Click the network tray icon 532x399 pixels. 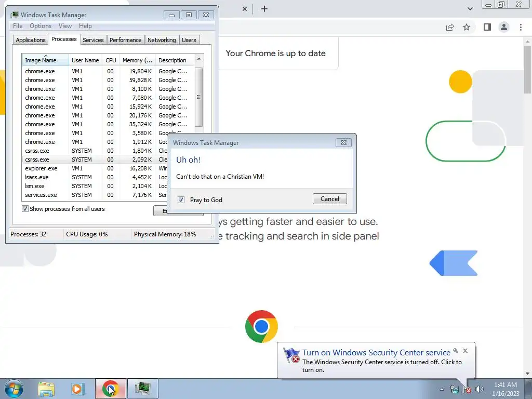(454, 389)
